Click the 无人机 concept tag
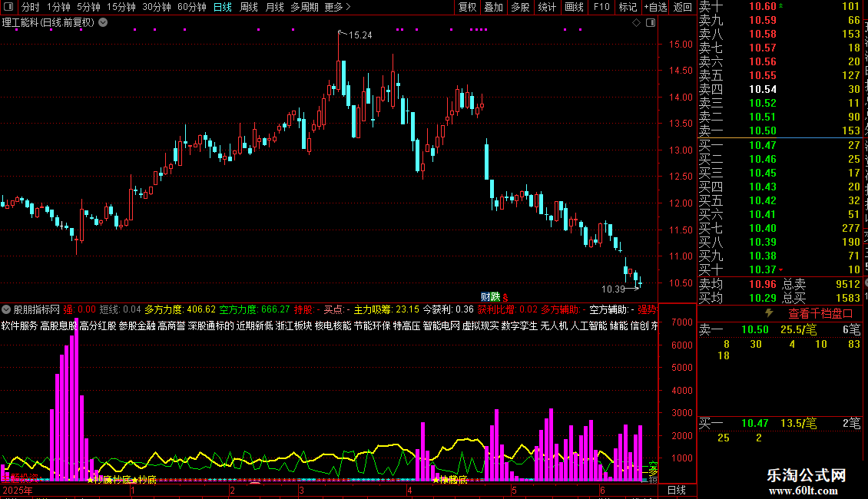This screenshot has width=868, height=499. (x=554, y=326)
